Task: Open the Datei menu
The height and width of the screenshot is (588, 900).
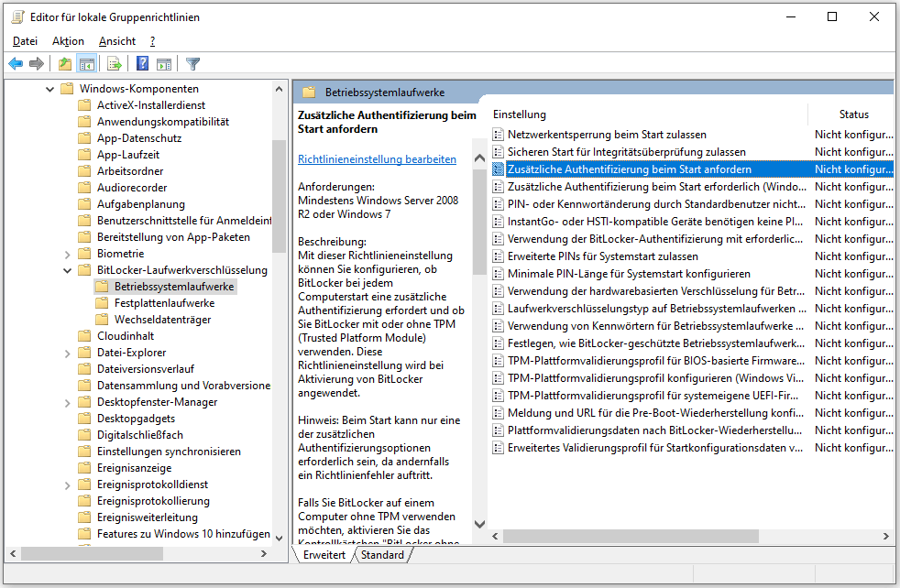Action: click(26, 41)
